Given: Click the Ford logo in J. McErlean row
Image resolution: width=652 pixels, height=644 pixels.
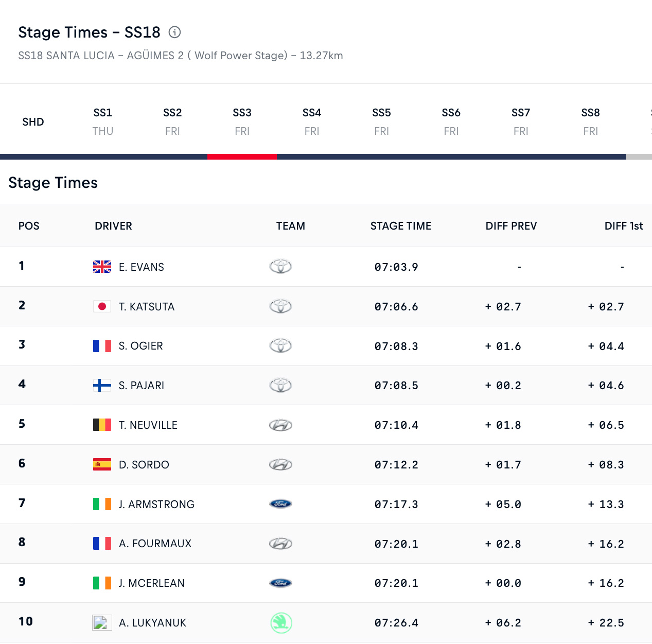Looking at the screenshot, I should pos(280,583).
